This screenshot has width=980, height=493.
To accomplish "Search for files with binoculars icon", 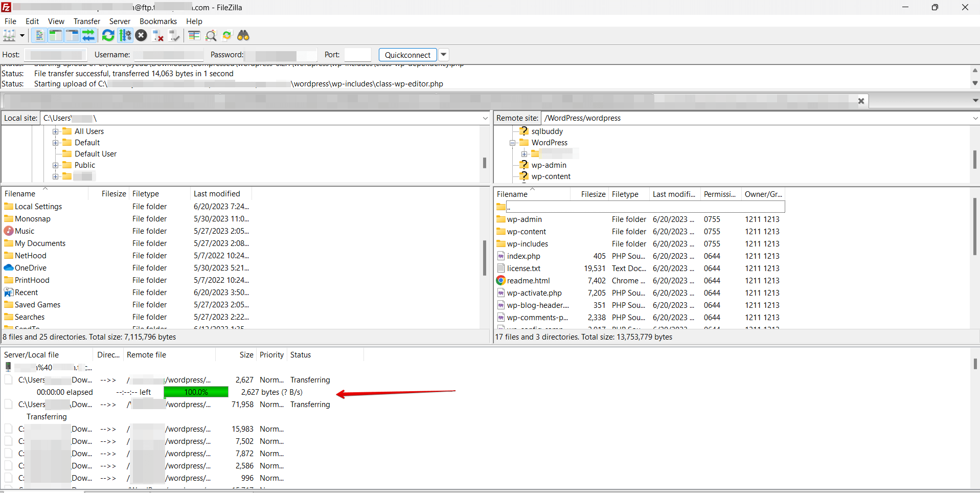I will pyautogui.click(x=243, y=36).
